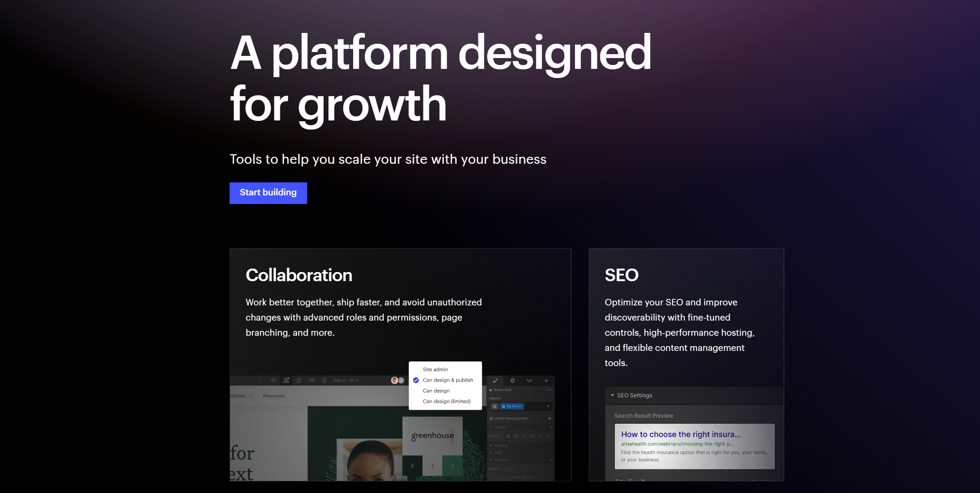Expand the Spacing section

point(500,445)
